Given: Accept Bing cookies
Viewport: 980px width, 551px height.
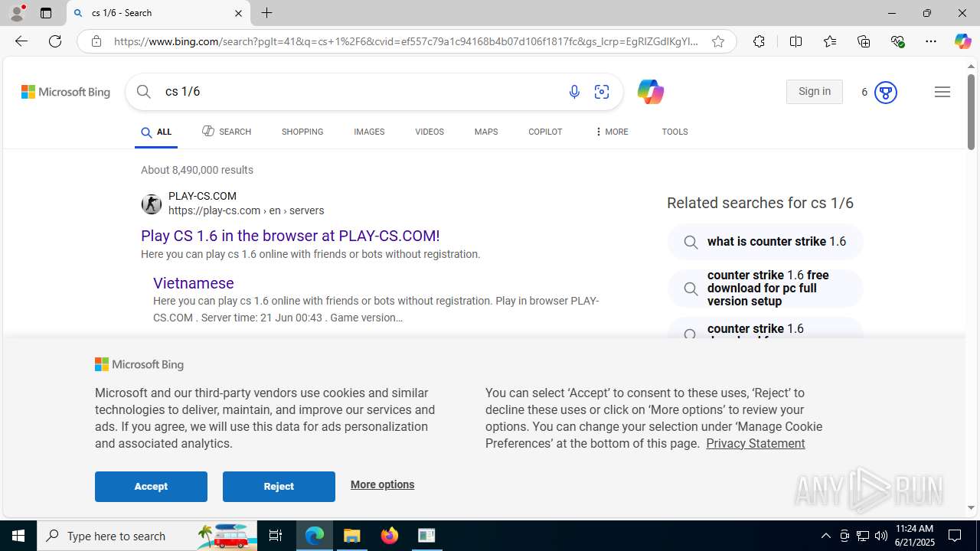Looking at the screenshot, I should coord(151,487).
